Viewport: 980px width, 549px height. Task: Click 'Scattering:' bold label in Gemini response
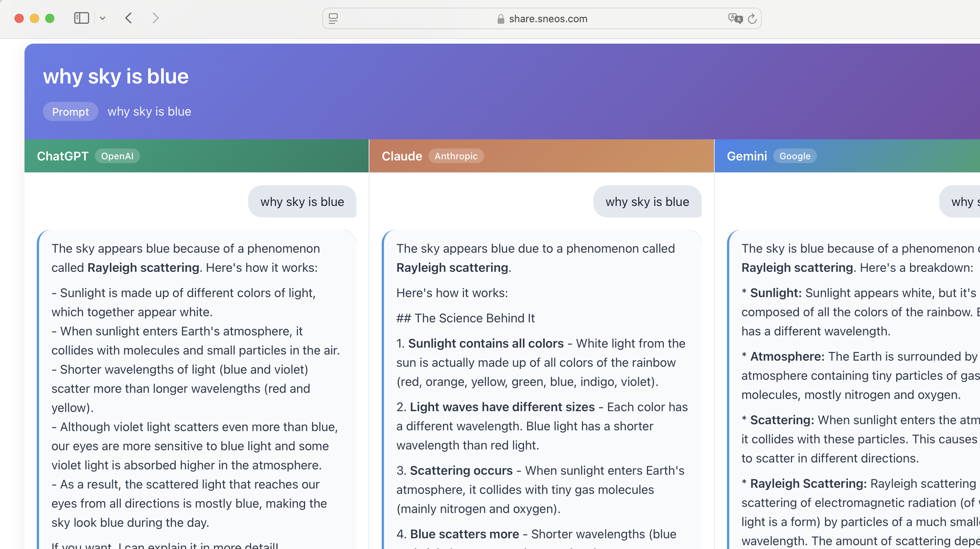(782, 420)
